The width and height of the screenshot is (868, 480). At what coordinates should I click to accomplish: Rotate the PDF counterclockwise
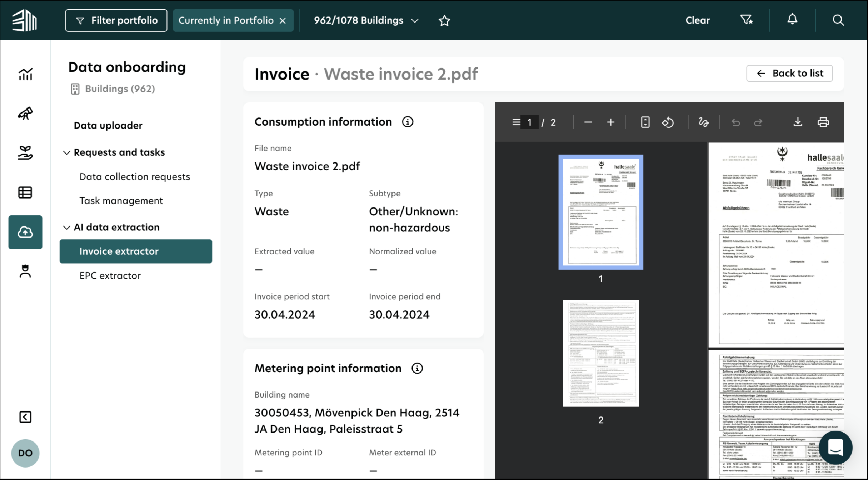pyautogui.click(x=668, y=122)
